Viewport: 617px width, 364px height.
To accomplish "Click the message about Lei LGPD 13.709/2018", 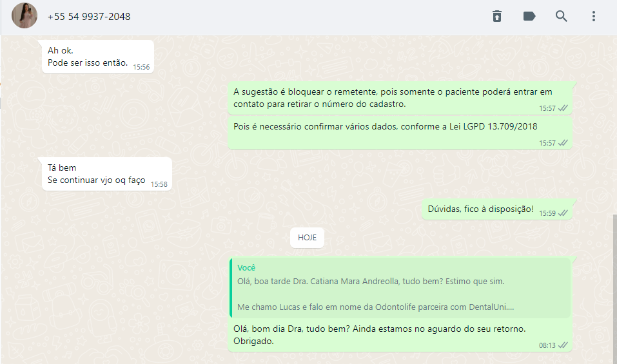I will point(400,133).
